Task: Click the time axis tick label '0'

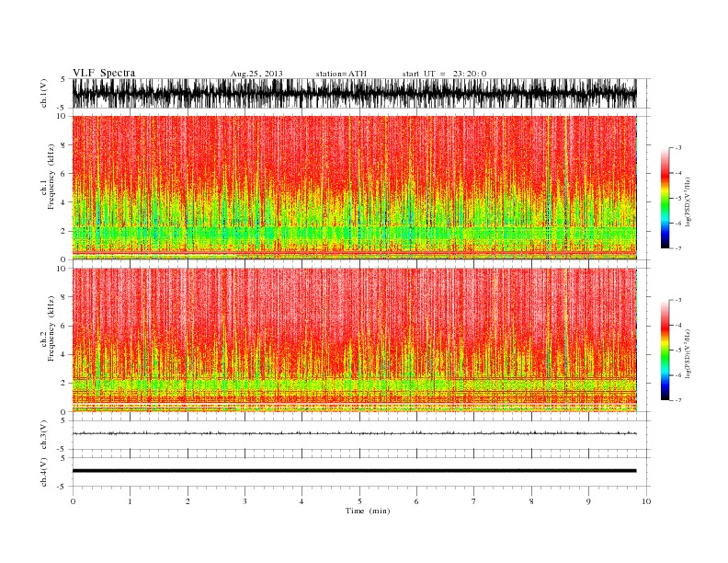Action: click(x=73, y=501)
